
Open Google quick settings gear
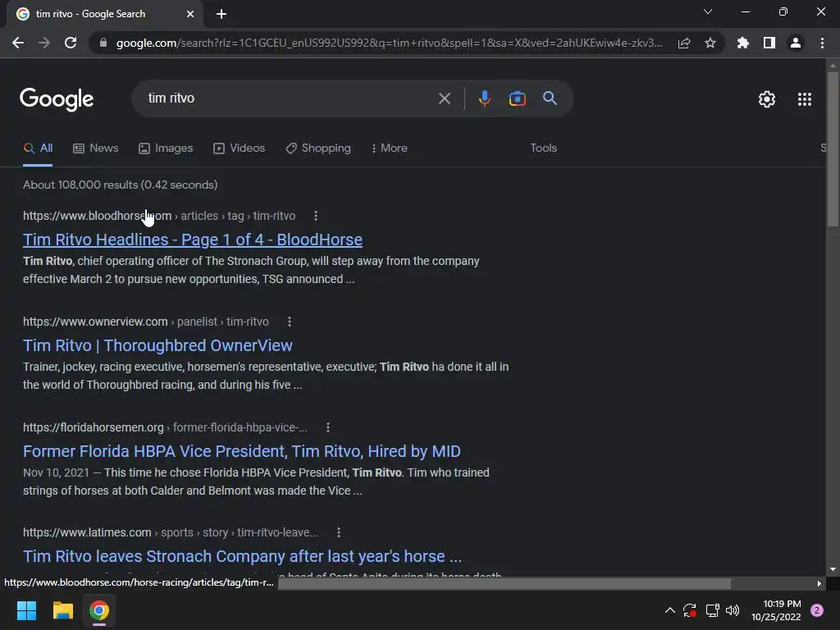(767, 99)
